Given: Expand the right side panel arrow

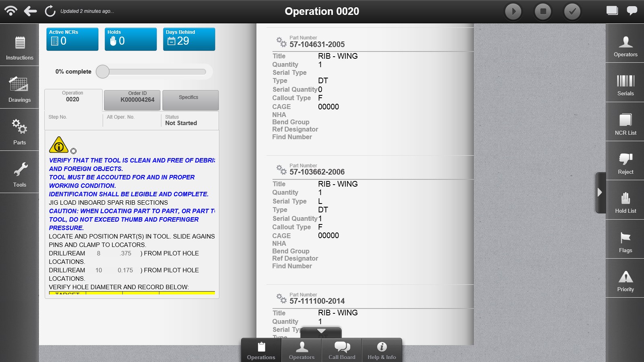Looking at the screenshot, I should (x=600, y=192).
